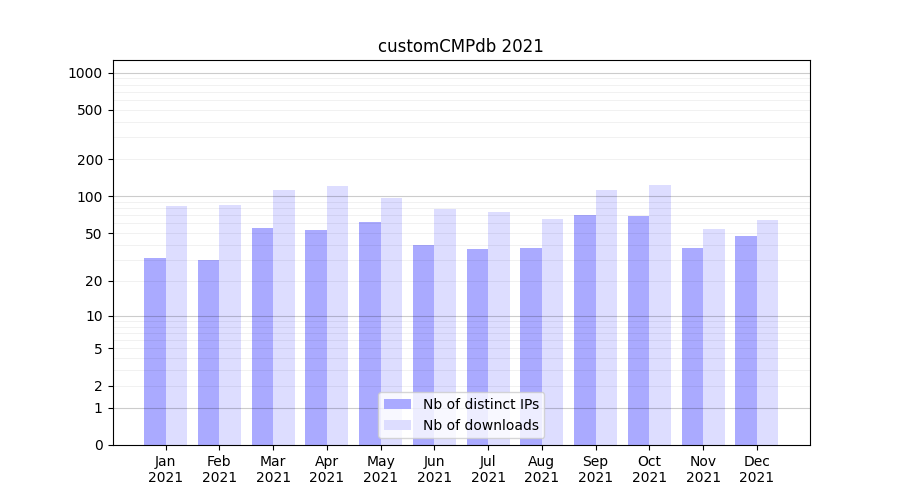Click the December downloads bar
900x500 pixels.
click(x=767, y=332)
